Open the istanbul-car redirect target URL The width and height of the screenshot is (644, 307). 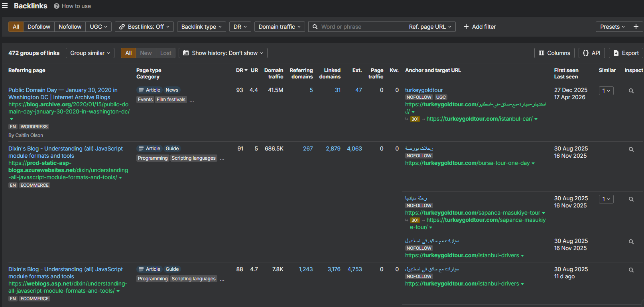(x=479, y=119)
